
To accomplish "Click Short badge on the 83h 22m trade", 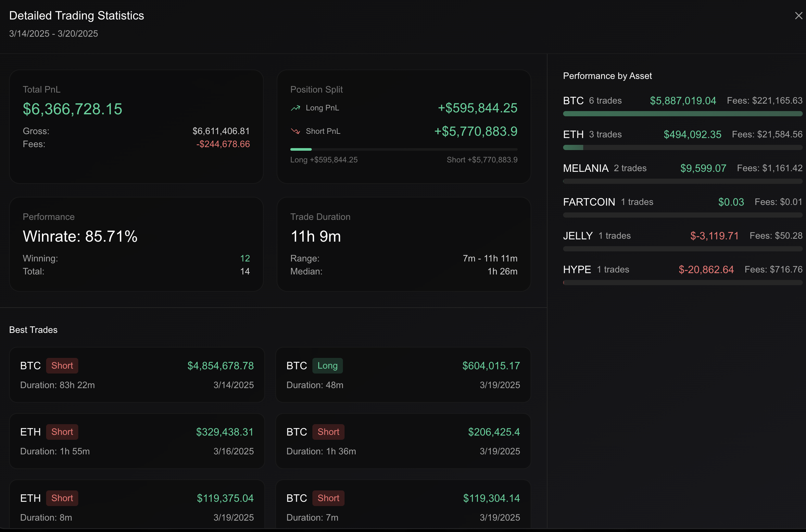I will pos(62,366).
